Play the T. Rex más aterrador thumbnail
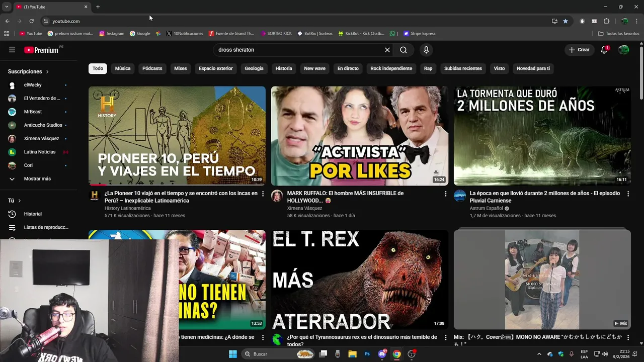The image size is (644, 362). (360, 280)
